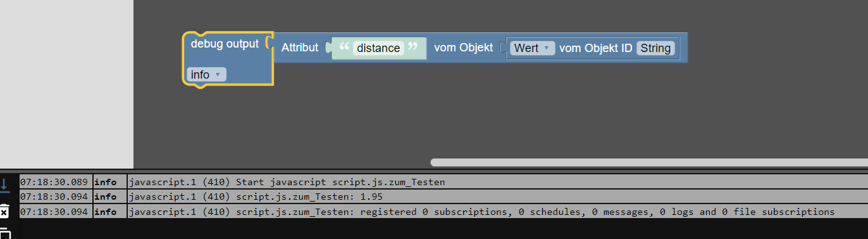Click the left quote of text block
The image size is (868, 239).
(344, 46)
